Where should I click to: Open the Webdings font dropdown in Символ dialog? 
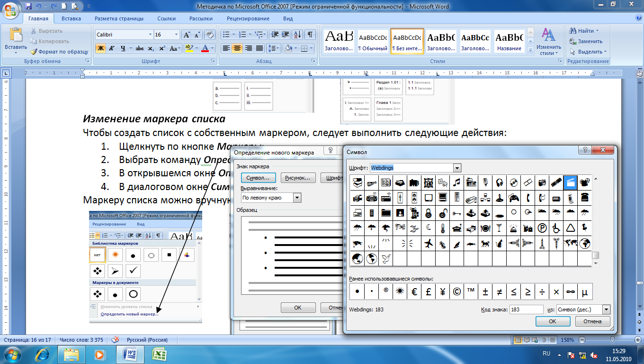[x=457, y=168]
